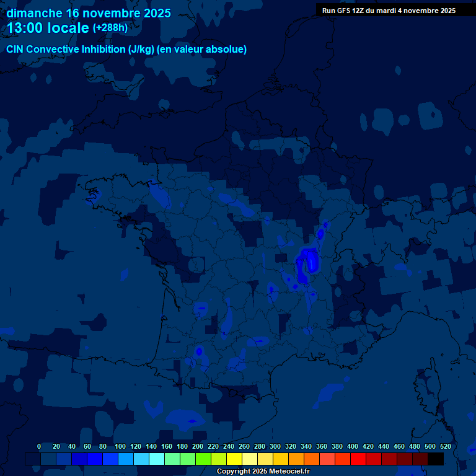Select the 13:00 locale time text
The height and width of the screenshot is (476, 476).
tap(48, 28)
